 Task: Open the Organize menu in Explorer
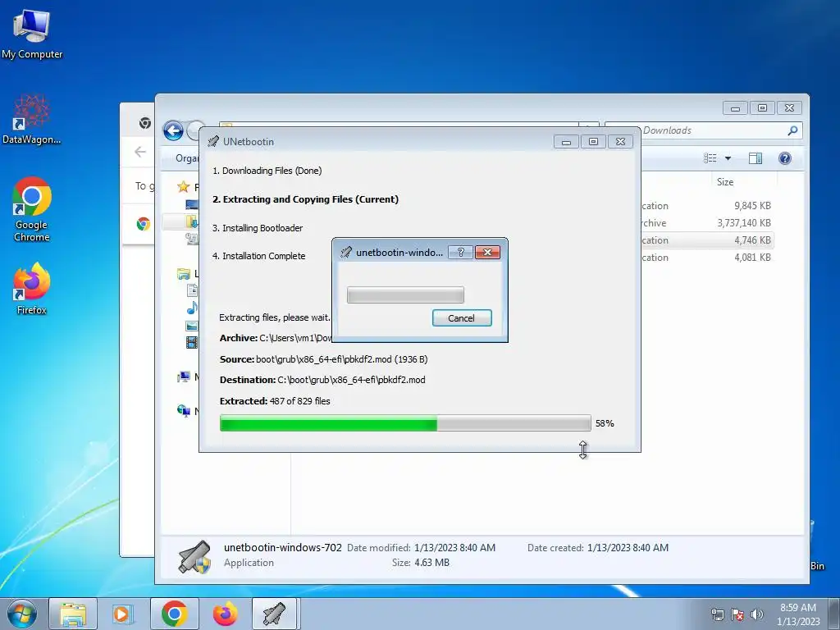click(187, 158)
